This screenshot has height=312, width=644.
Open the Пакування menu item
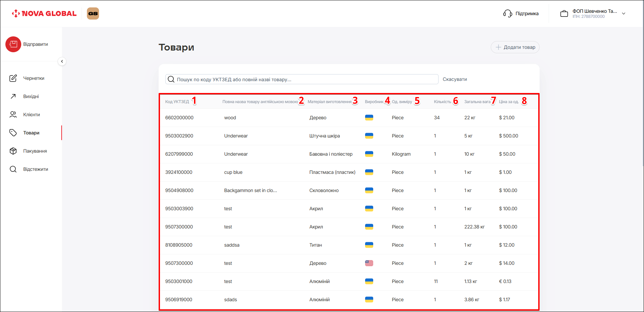pos(35,151)
